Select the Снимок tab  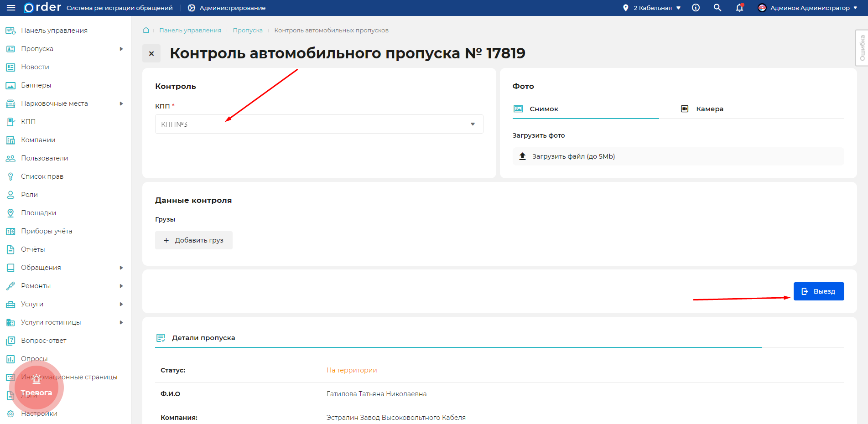[543, 109]
